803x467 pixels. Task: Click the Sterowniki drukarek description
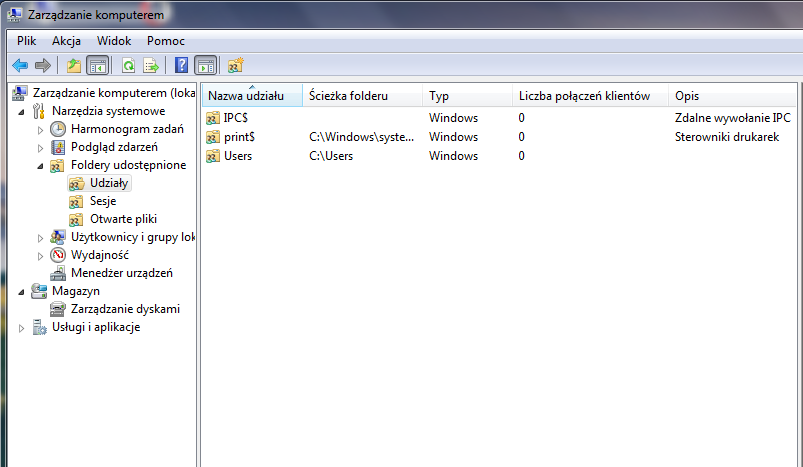click(727, 137)
